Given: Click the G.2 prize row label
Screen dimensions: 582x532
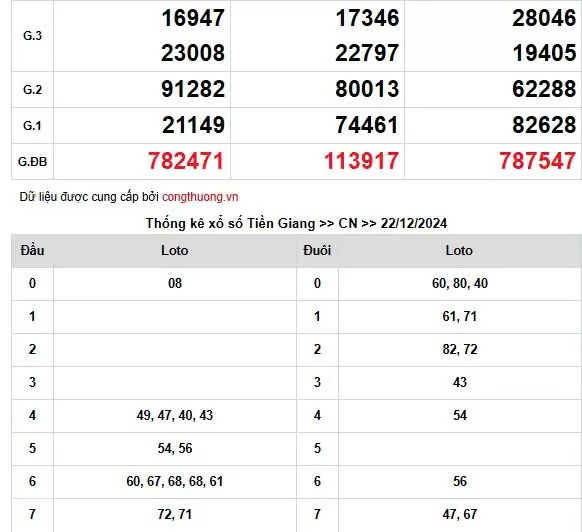Looking at the screenshot, I should tap(32, 89).
